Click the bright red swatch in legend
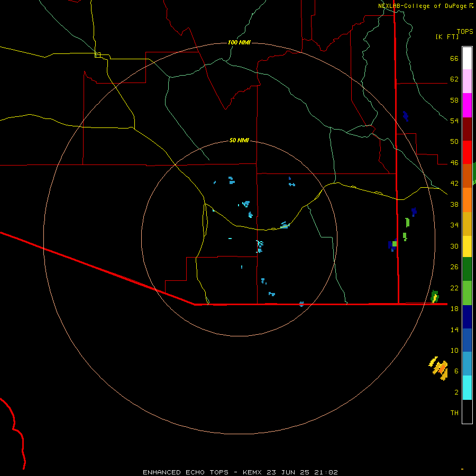The height and width of the screenshot is (476, 476). [x=467, y=152]
